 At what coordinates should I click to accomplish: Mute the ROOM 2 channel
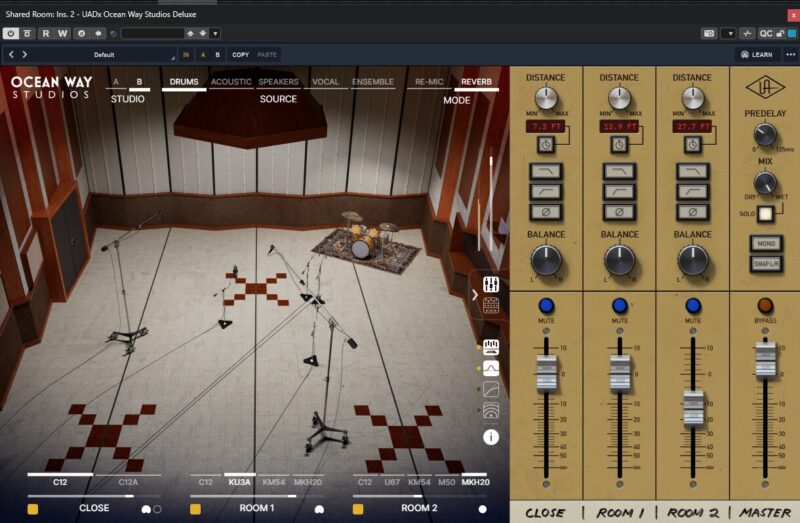(x=692, y=306)
